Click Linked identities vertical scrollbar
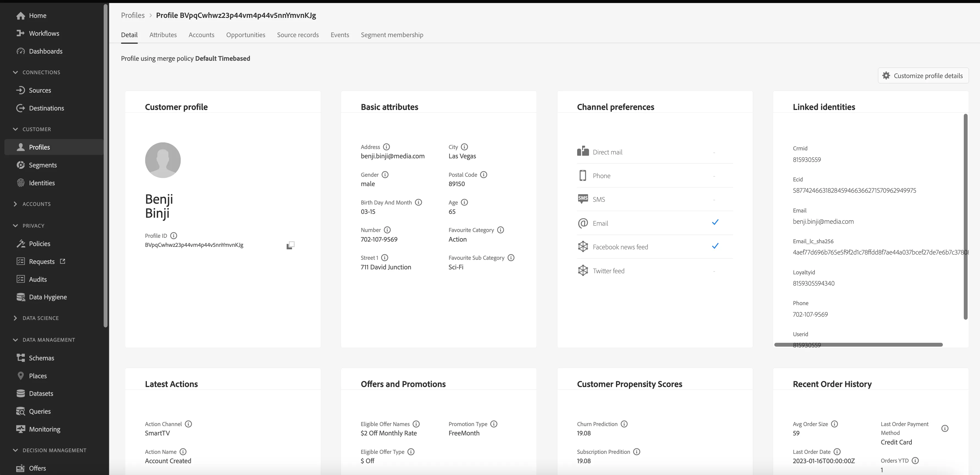The image size is (980, 475). tap(965, 217)
